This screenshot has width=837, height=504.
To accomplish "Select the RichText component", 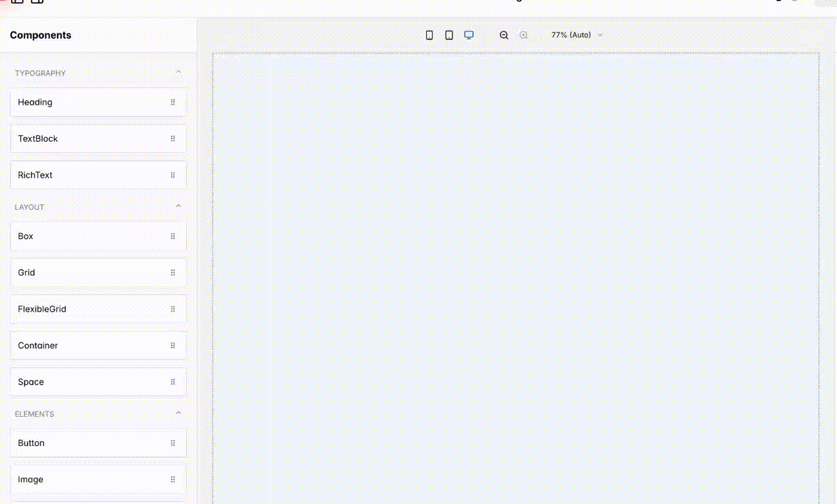I will (87, 175).
